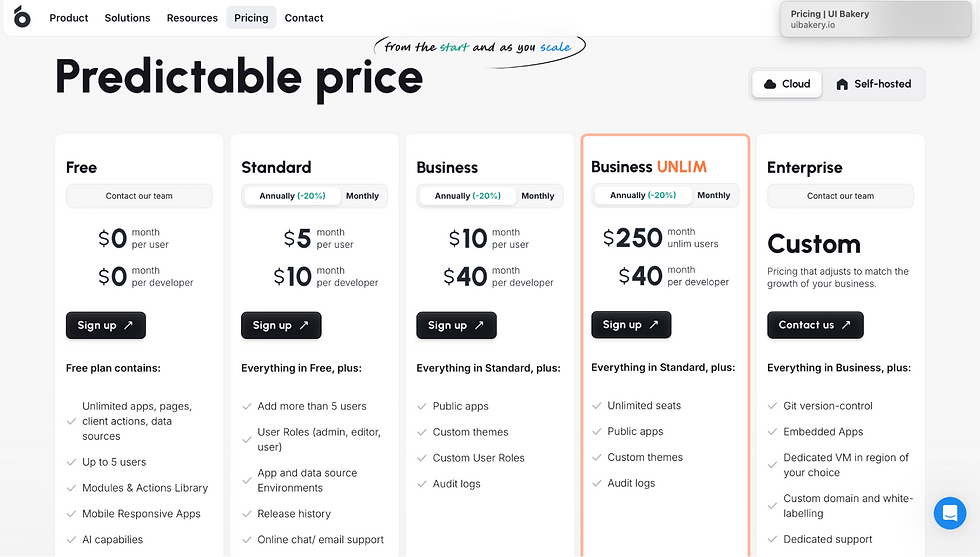
Task: Click the house icon for Self-hosted
Action: click(842, 84)
